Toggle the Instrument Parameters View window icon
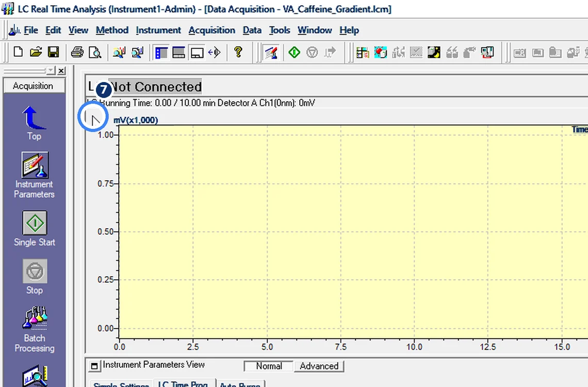Screen dimensions: 588x387 click(94, 366)
